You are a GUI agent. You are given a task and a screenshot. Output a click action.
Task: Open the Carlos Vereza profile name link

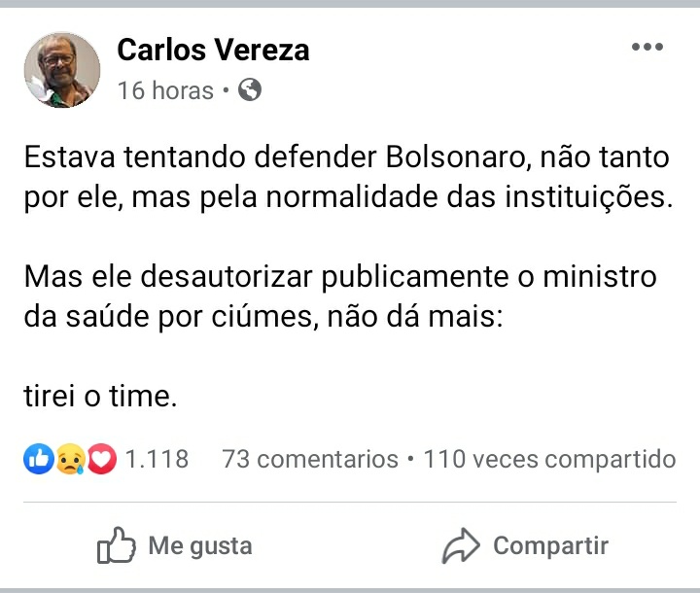[213, 50]
